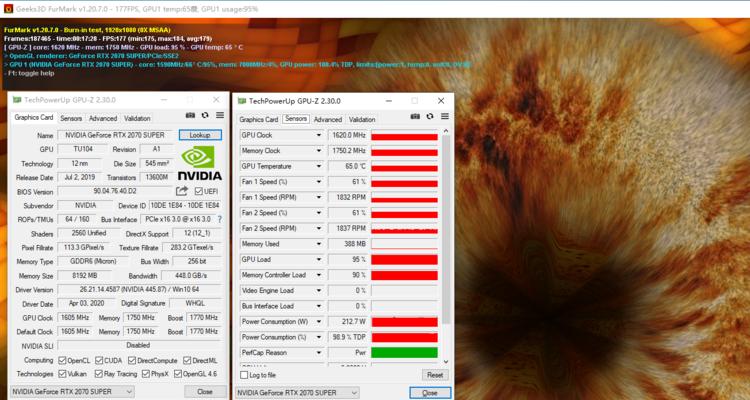Viewport: 750px width, 400px height.
Task: Open the Memory Used sensor dropdown arrow
Action: point(319,244)
